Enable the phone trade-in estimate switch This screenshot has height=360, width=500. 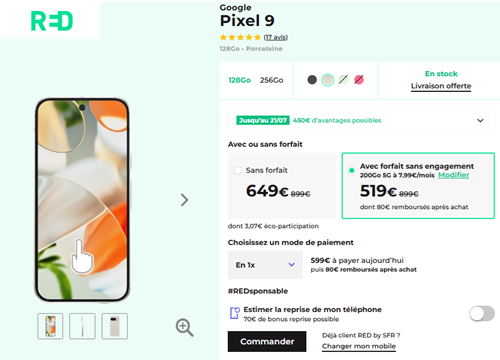coord(482,313)
